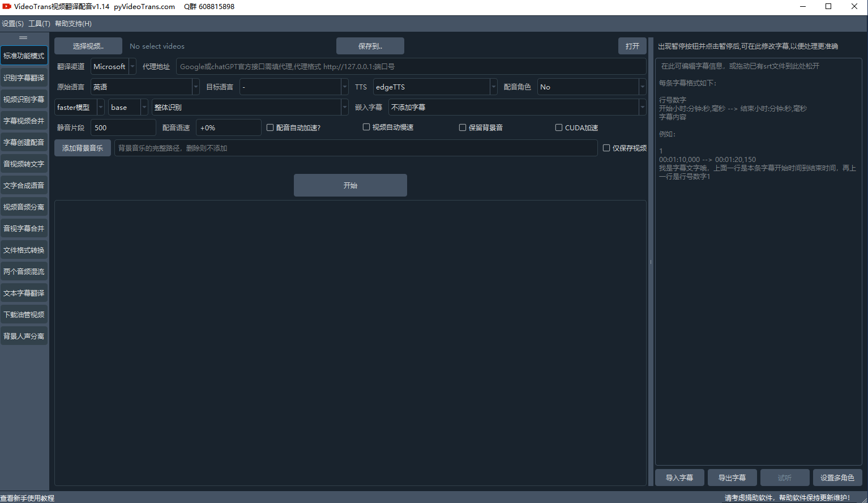Click the 导入字幕 button
Viewport: 868px width, 503px height.
point(679,478)
